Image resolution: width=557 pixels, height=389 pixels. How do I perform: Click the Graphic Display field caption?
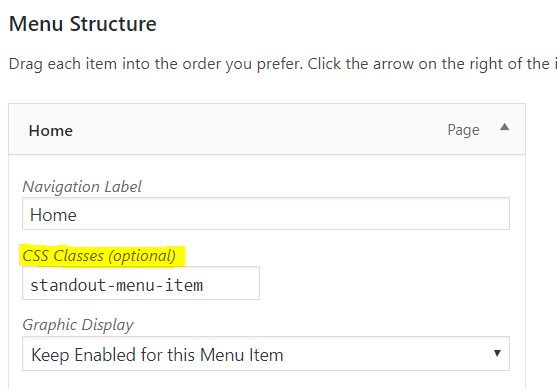(x=78, y=325)
